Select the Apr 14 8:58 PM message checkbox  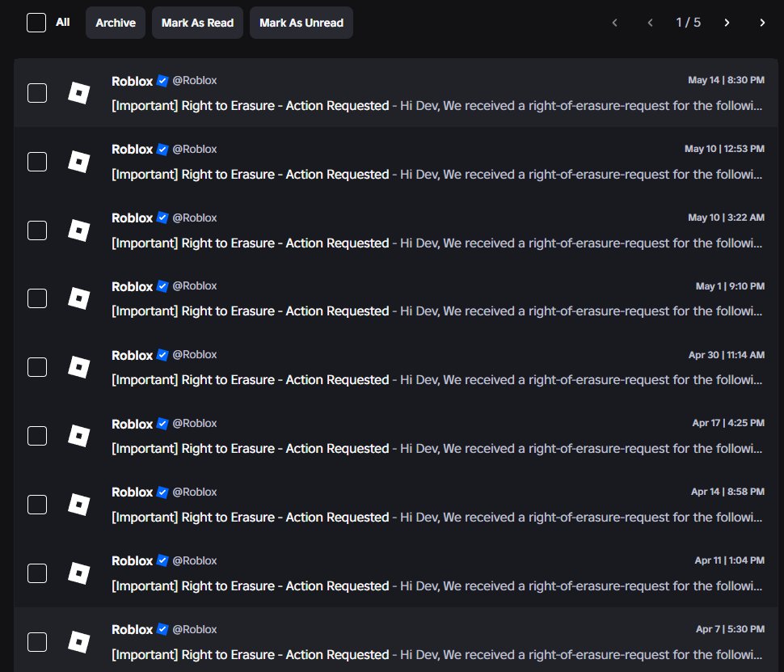click(x=37, y=505)
